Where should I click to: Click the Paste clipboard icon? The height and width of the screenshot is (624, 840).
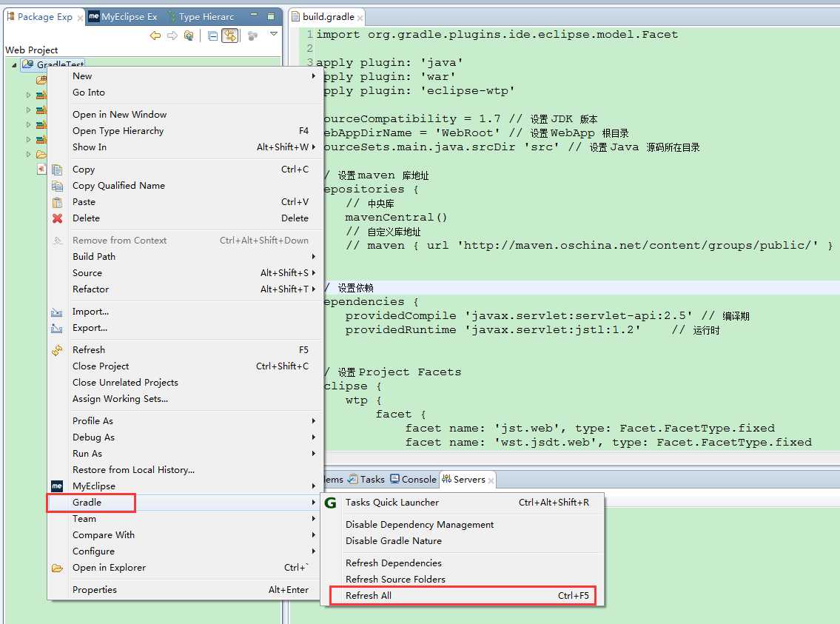[57, 203]
